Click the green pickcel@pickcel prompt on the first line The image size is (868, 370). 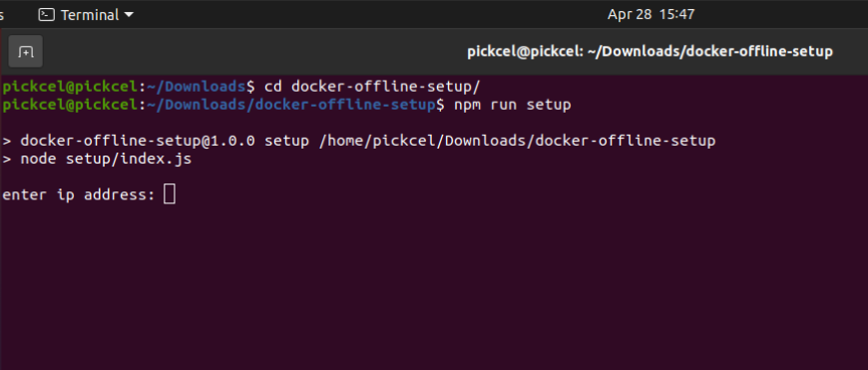click(x=70, y=87)
